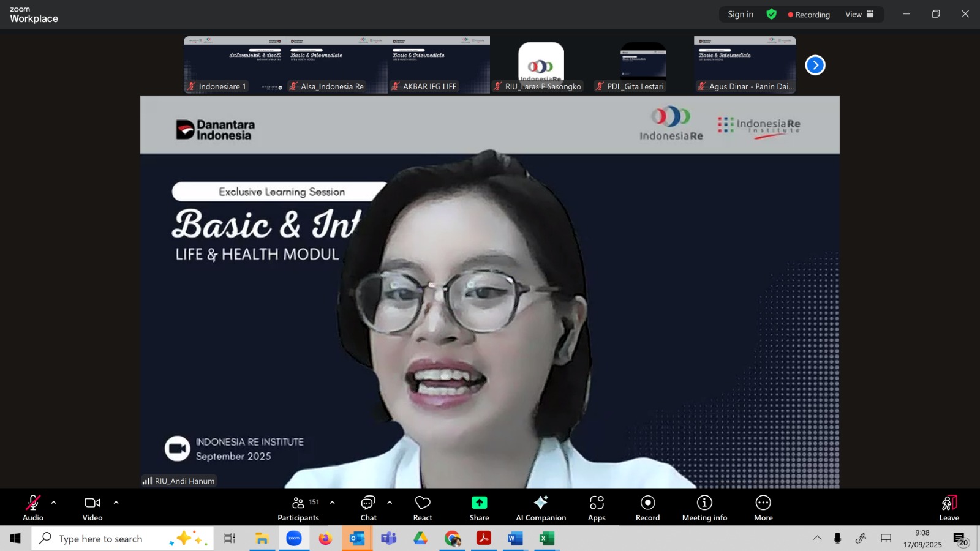Expand the chat options arrow
Screen dimensions: 980x551
click(390, 503)
